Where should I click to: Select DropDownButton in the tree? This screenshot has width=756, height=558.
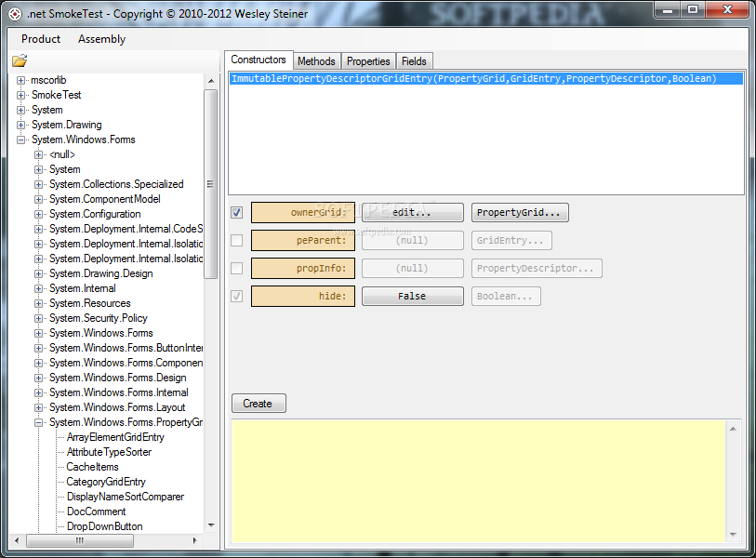click(105, 526)
